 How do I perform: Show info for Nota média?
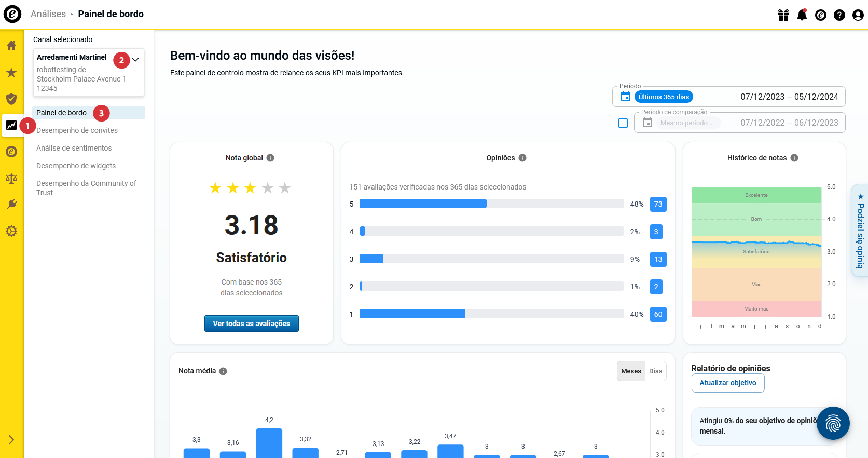pos(223,371)
